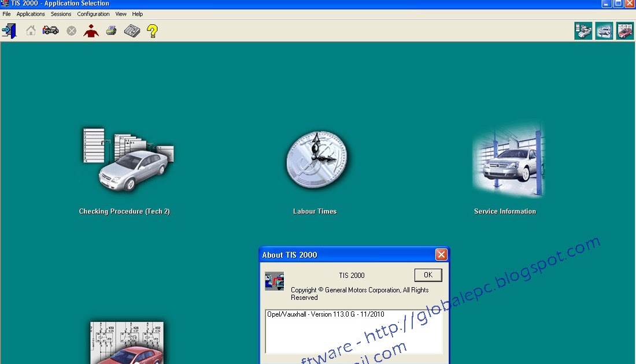The image size is (636, 364).
Task: Maximize the TIS 2000 main window
Action: tap(618, 3)
